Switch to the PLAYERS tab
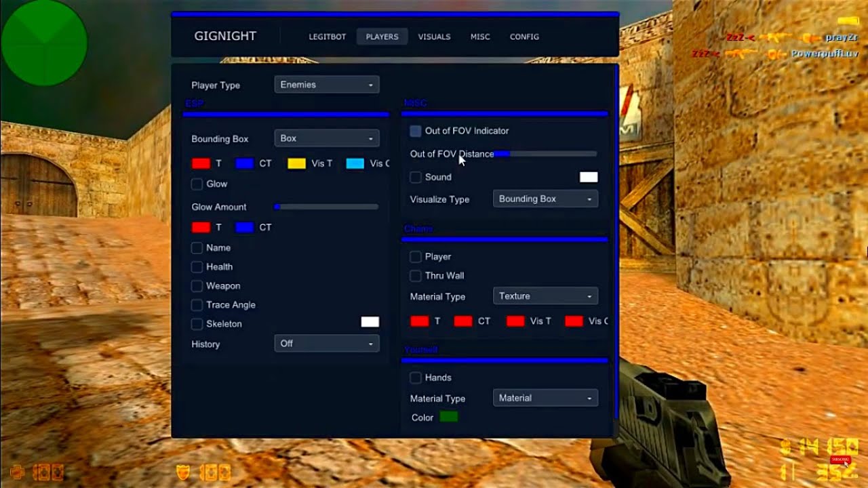This screenshot has width=868, height=488. [x=382, y=37]
